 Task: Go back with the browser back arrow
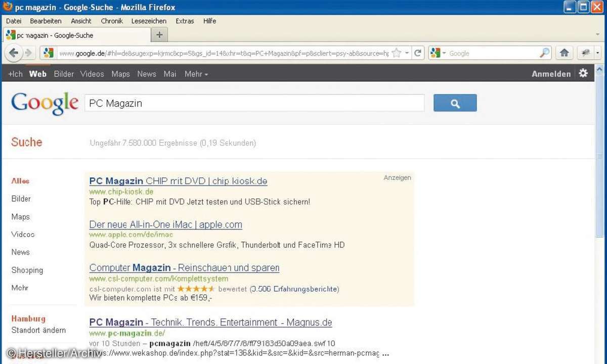(14, 53)
